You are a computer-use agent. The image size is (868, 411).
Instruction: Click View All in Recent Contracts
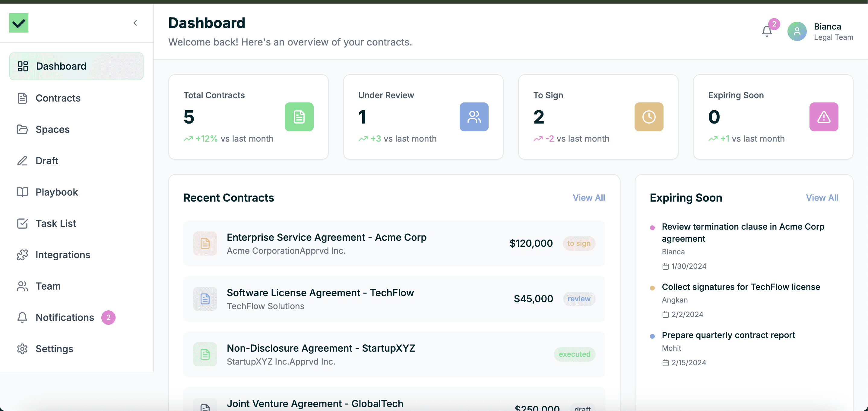pyautogui.click(x=589, y=198)
